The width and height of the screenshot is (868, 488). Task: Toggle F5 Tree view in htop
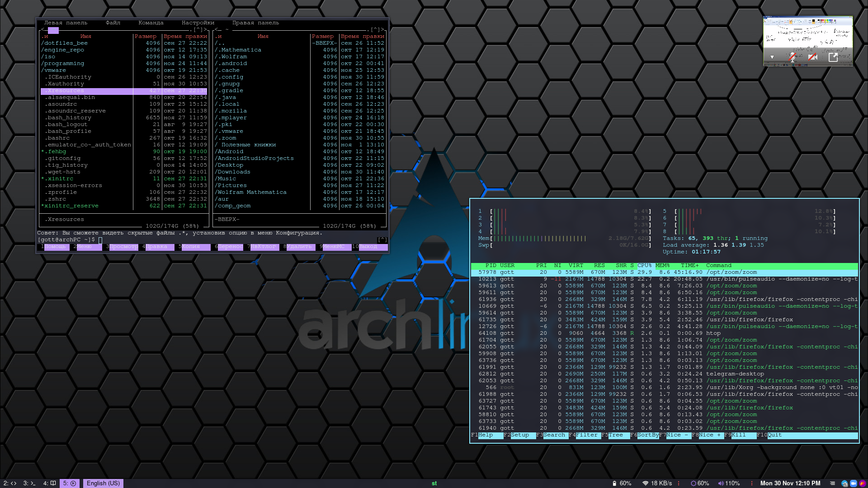tap(616, 435)
